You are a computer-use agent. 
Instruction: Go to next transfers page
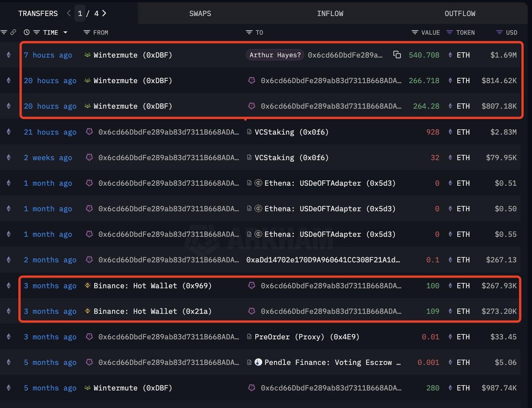pos(104,13)
